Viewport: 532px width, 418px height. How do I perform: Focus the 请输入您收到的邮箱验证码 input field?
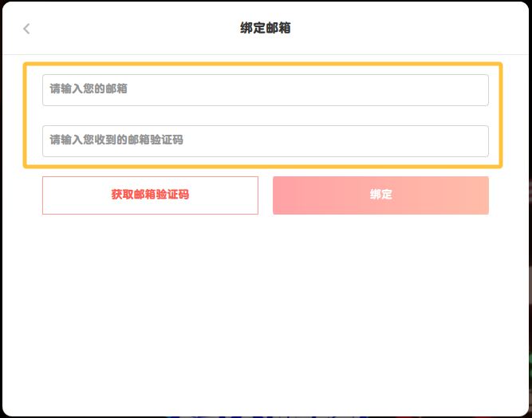pyautogui.click(x=265, y=141)
